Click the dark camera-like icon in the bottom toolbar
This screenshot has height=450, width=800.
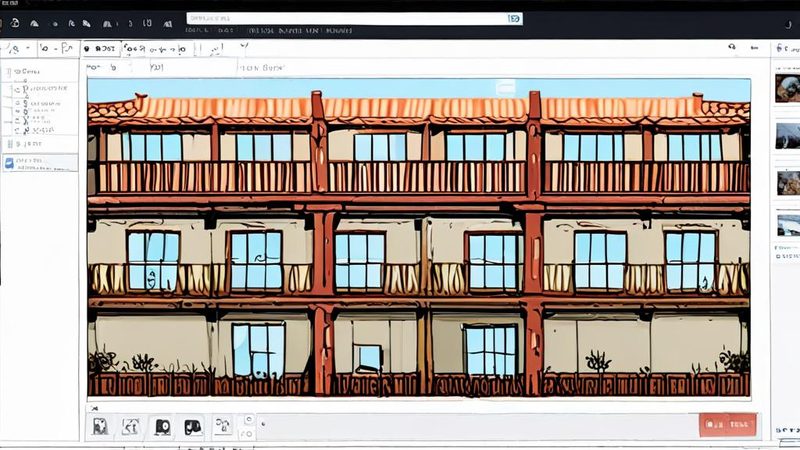(x=162, y=427)
